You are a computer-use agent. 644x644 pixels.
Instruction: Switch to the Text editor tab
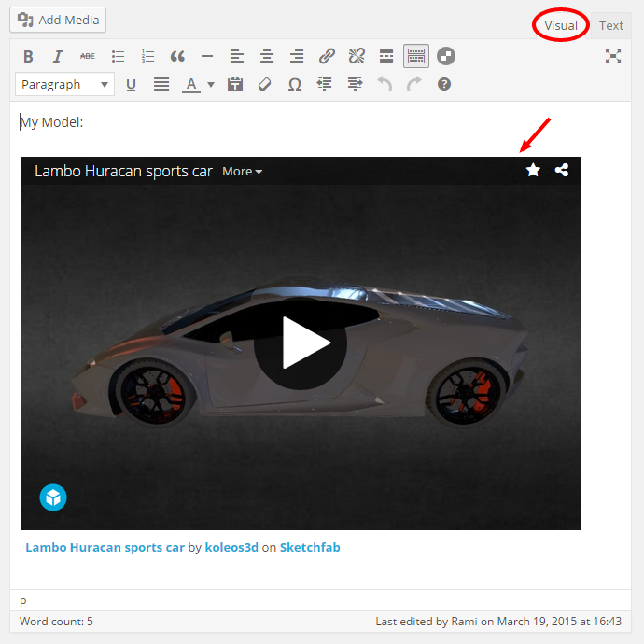tap(611, 25)
